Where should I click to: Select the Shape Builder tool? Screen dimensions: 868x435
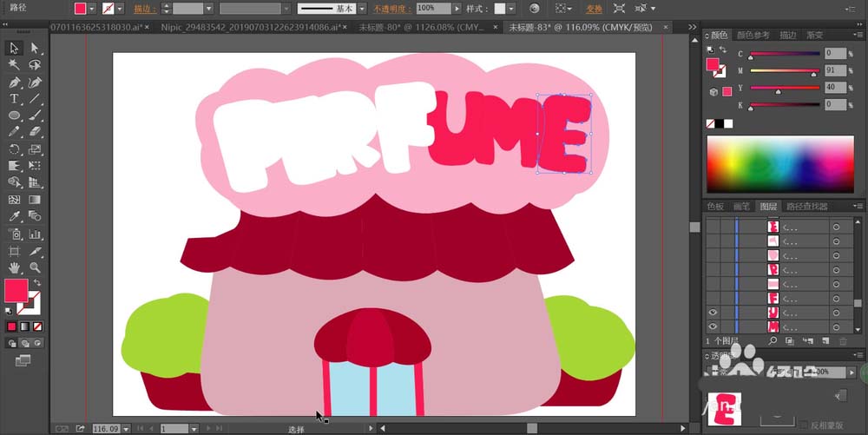[x=14, y=182]
